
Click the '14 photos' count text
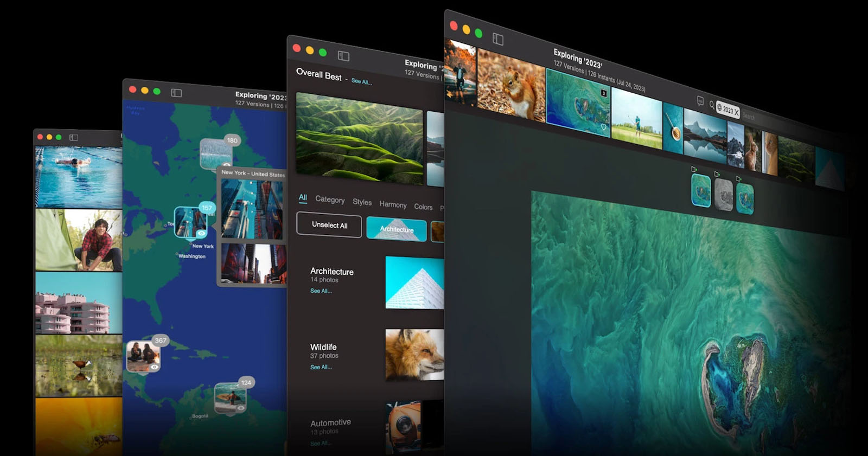coord(324,280)
